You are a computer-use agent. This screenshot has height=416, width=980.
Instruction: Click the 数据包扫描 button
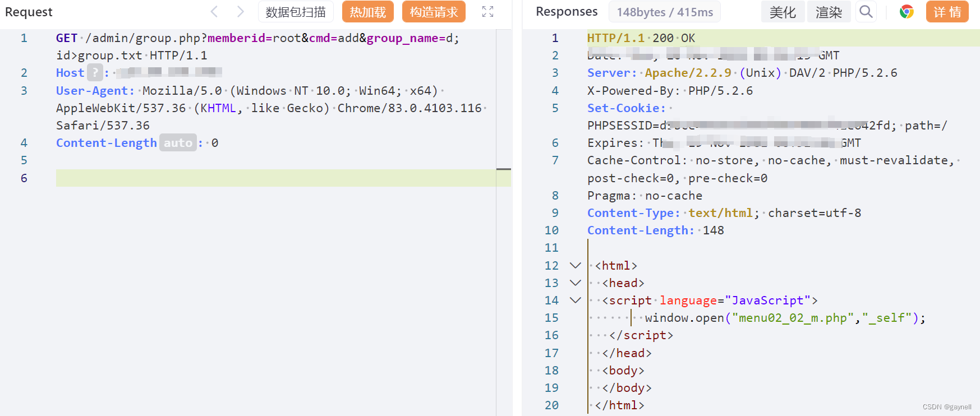(x=296, y=12)
